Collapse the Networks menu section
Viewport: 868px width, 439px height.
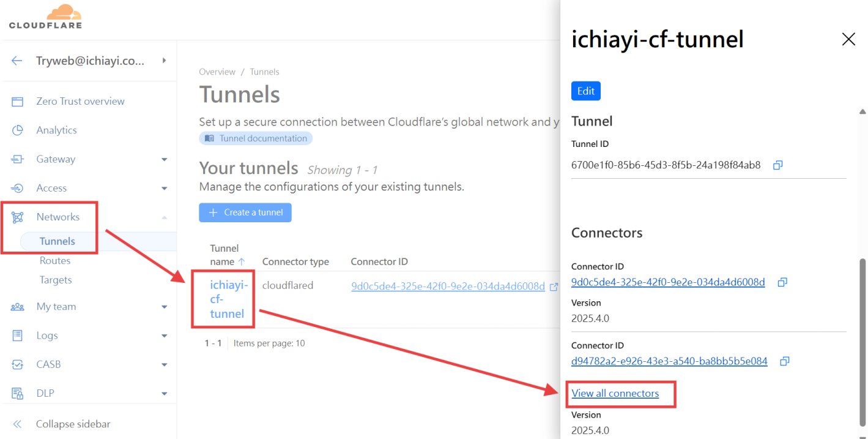click(164, 217)
